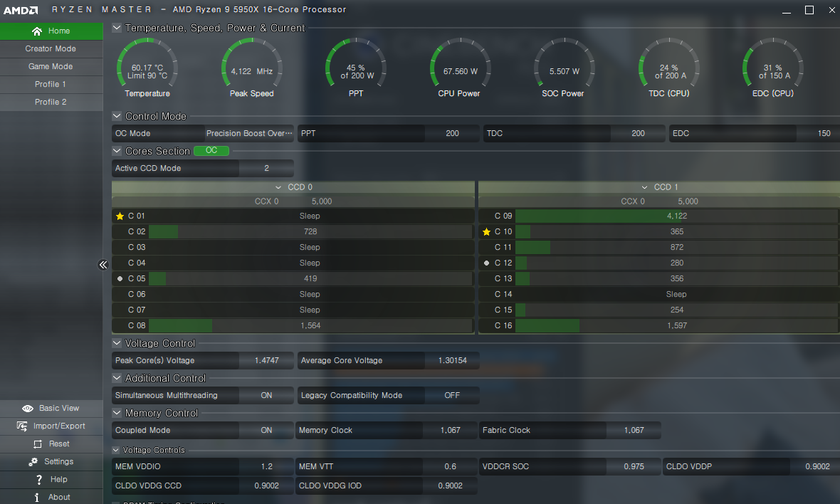Viewport: 840px width, 504px height.
Task: Select Profile 1
Action: 51,84
